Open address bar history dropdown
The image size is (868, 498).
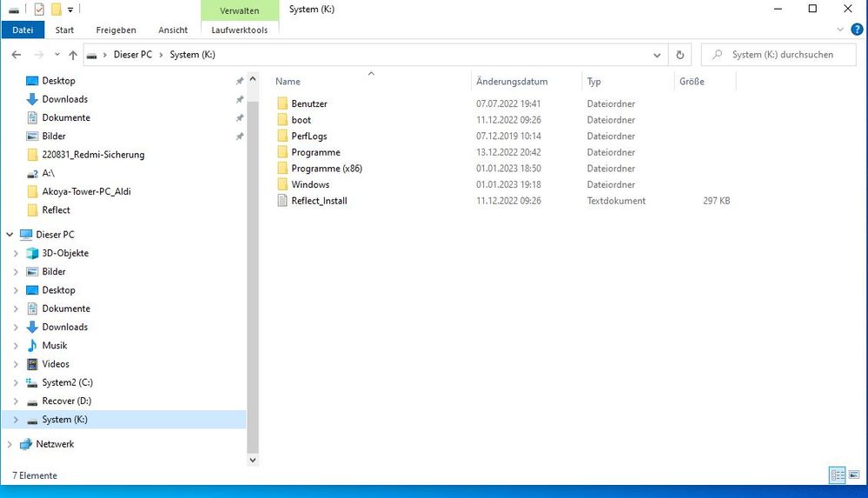(657, 55)
